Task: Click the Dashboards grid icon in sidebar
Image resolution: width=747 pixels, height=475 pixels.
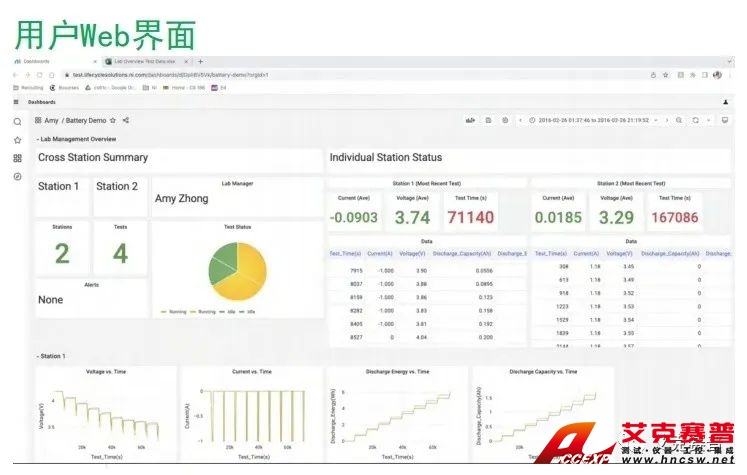Action: click(17, 158)
